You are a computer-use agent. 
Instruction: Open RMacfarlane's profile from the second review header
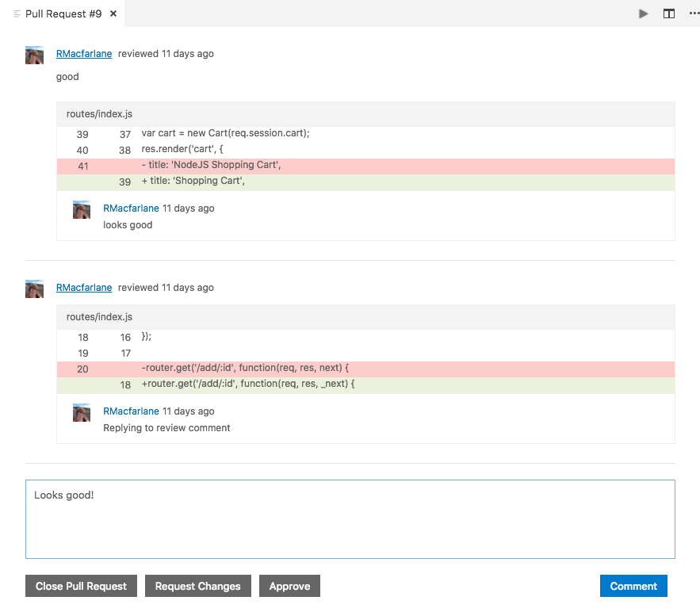pyautogui.click(x=84, y=287)
